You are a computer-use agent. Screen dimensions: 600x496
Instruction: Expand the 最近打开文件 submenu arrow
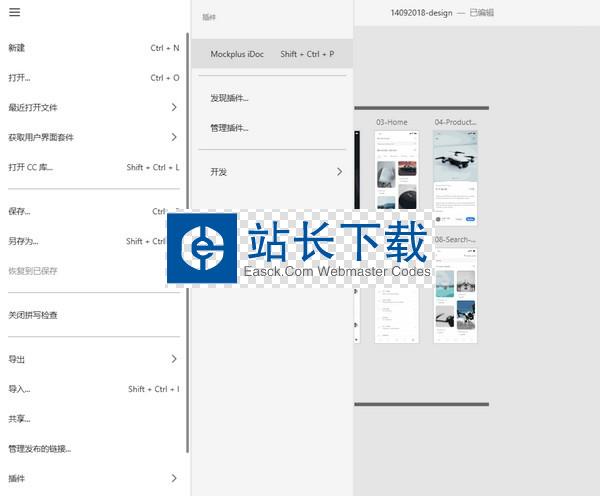(173, 107)
